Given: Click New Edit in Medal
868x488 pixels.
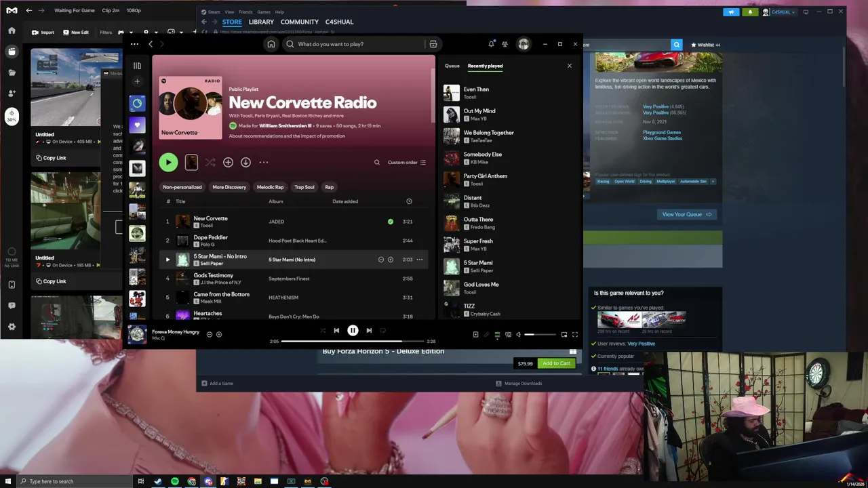Looking at the screenshot, I should tap(76, 32).
